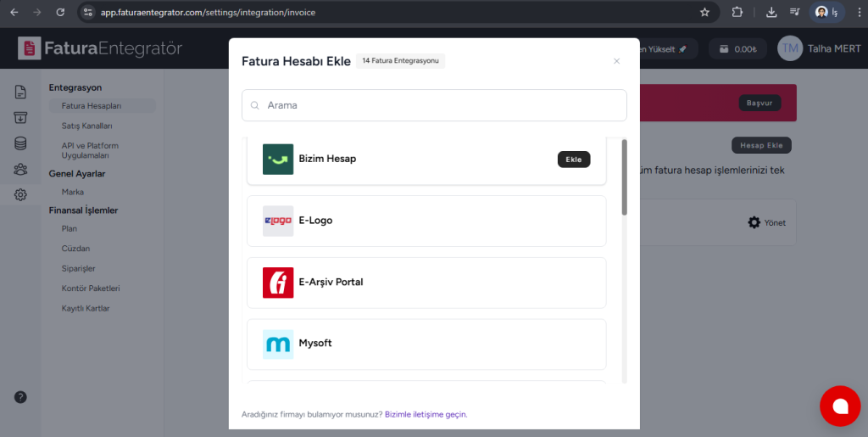
Task: Click the wallet balance 0.00₺ button
Action: (737, 49)
